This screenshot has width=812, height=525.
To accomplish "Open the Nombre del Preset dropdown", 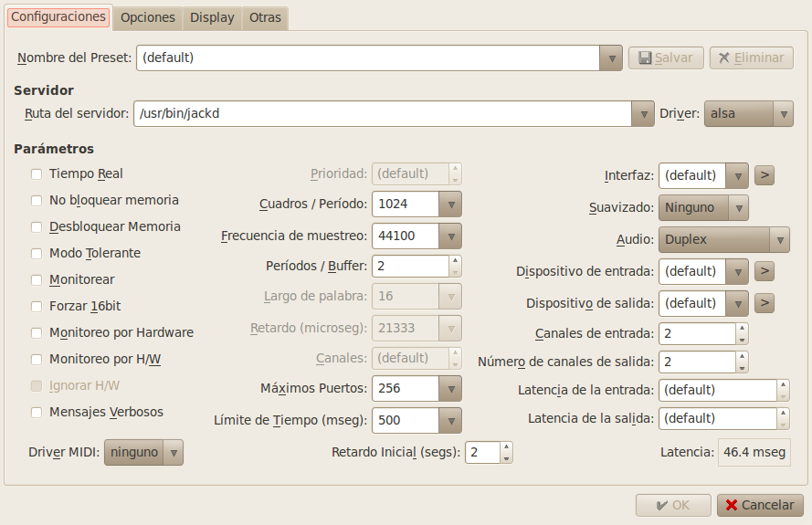I will click(611, 58).
